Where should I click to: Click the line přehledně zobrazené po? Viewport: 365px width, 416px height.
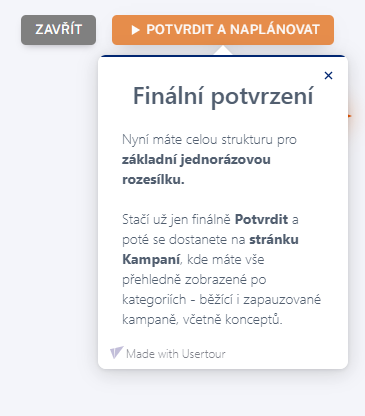194,280
